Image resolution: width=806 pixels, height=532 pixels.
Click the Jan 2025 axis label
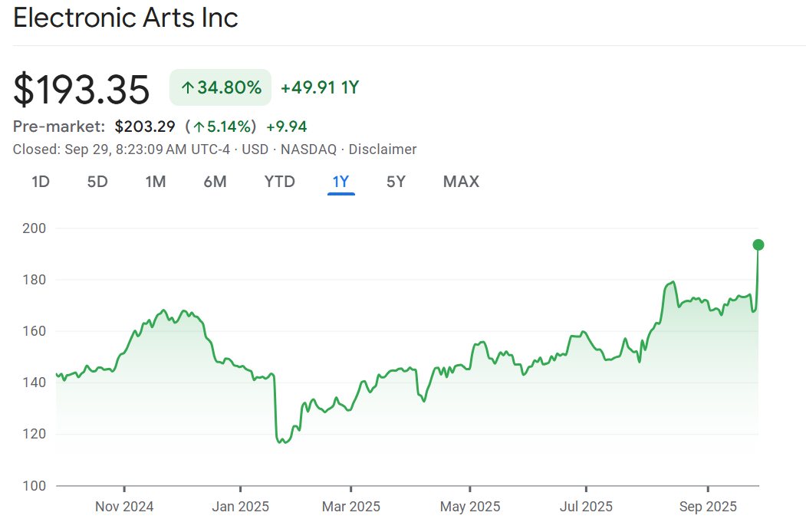click(x=240, y=507)
